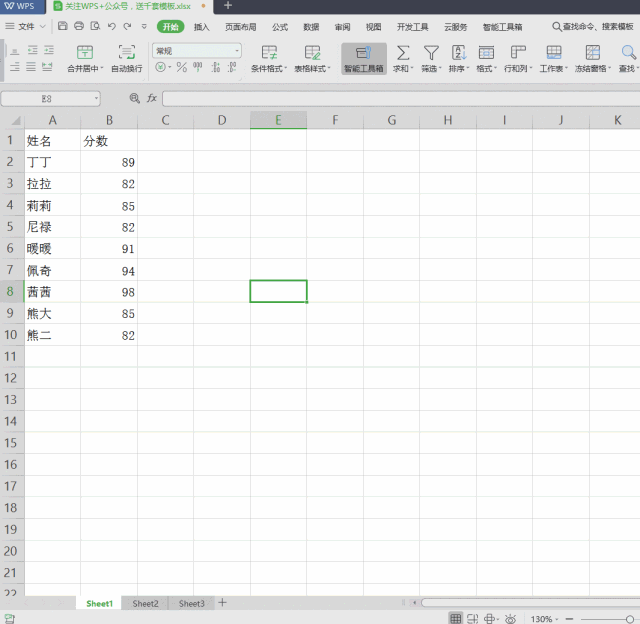Switch to Sheet2 tab

pos(145,603)
